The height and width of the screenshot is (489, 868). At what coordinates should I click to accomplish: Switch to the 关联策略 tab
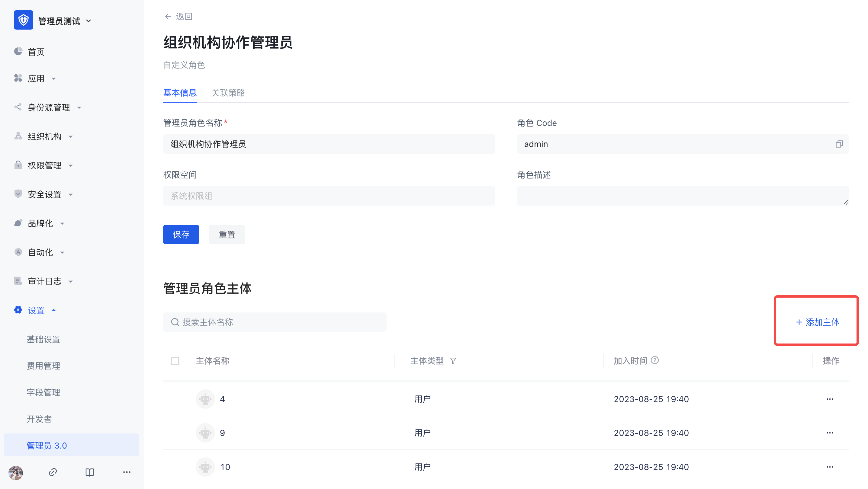pos(228,93)
